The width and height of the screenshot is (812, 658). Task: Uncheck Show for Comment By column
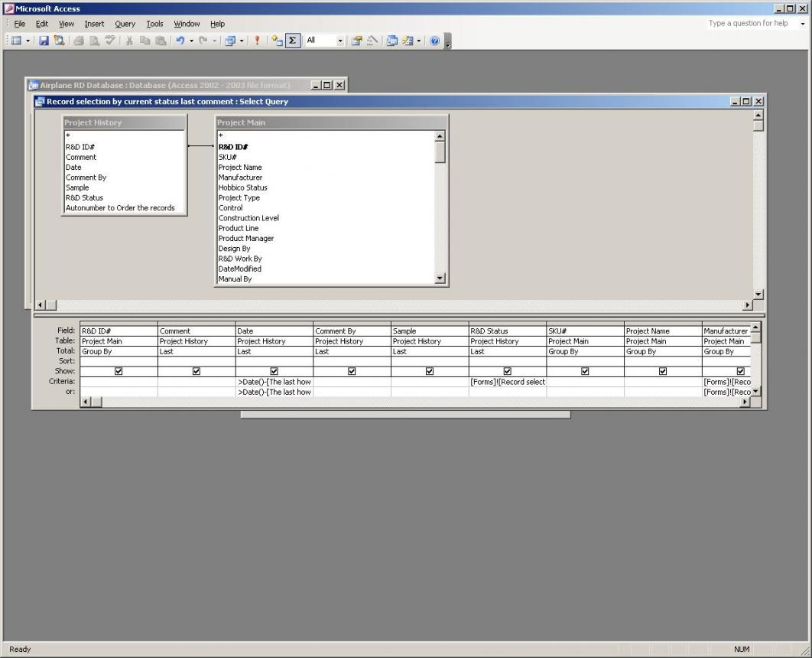pyautogui.click(x=352, y=371)
